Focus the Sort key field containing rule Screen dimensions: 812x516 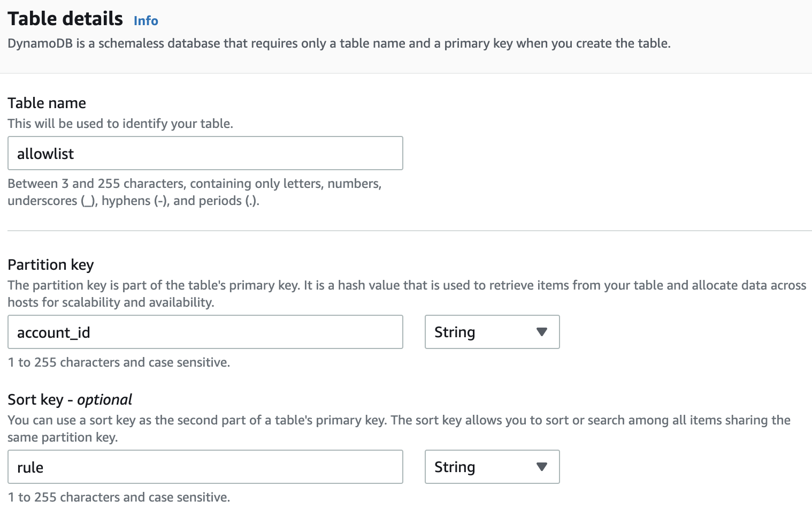205,467
